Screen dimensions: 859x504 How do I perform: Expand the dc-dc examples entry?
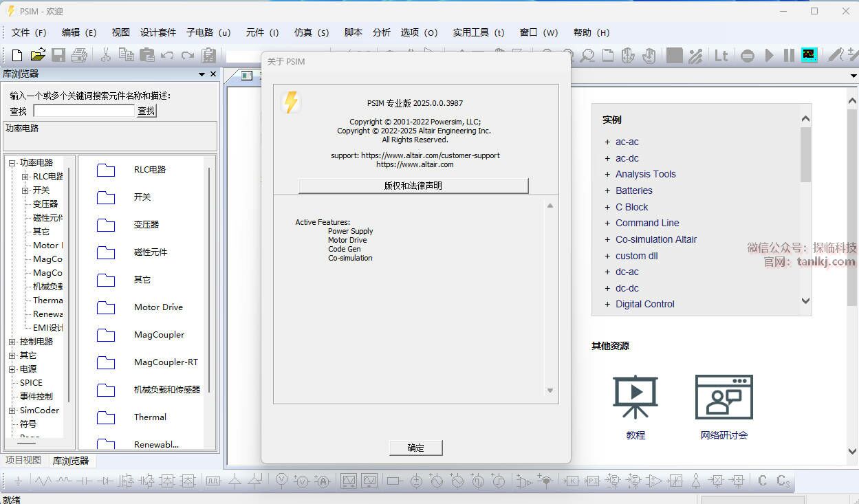(x=607, y=288)
